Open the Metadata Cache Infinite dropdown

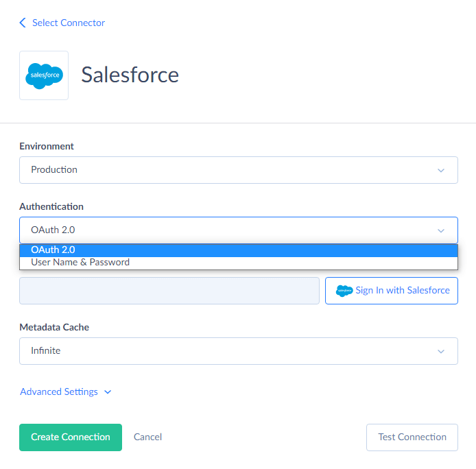[239, 351]
